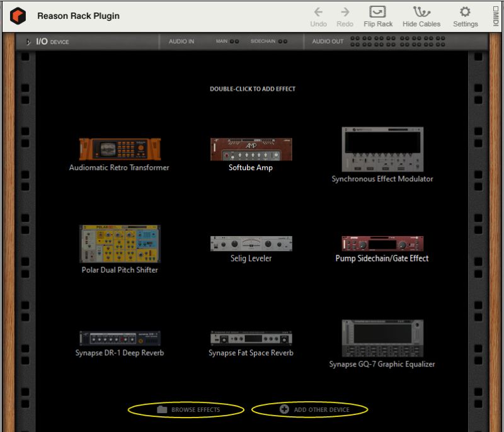Click the 'Synchronous Effect Modulator' label

[382, 179]
